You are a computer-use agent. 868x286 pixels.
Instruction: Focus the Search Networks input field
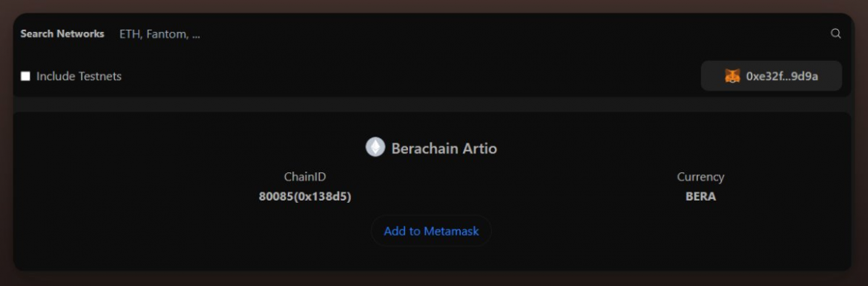click(x=470, y=34)
